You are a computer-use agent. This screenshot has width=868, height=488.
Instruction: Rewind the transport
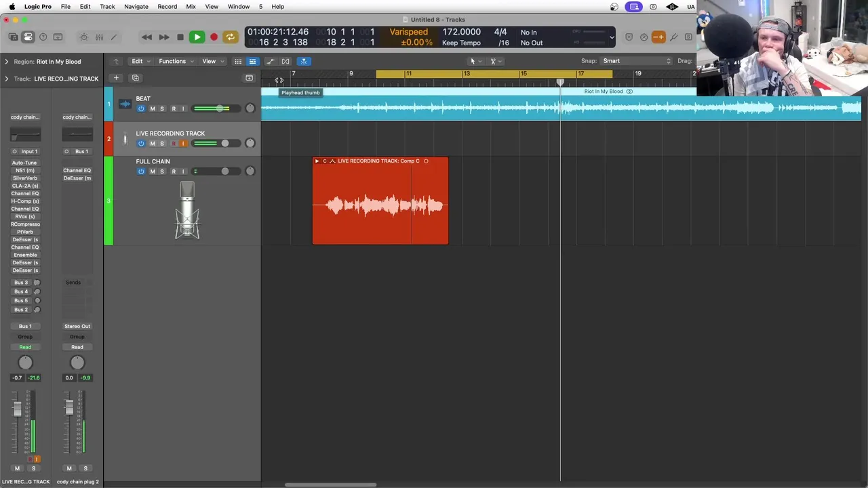click(146, 37)
